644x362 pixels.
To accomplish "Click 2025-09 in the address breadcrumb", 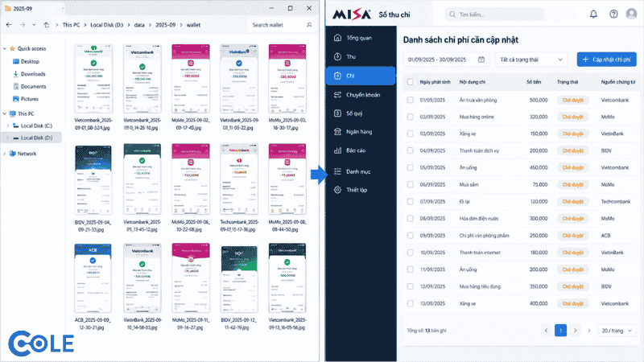I will click(x=166, y=25).
